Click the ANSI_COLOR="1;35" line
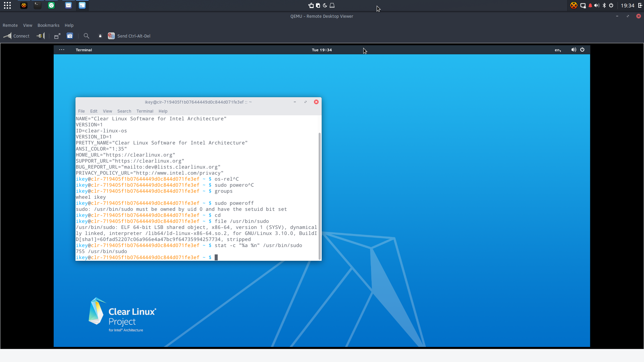Image resolution: width=644 pixels, height=362 pixels. tap(101, 149)
